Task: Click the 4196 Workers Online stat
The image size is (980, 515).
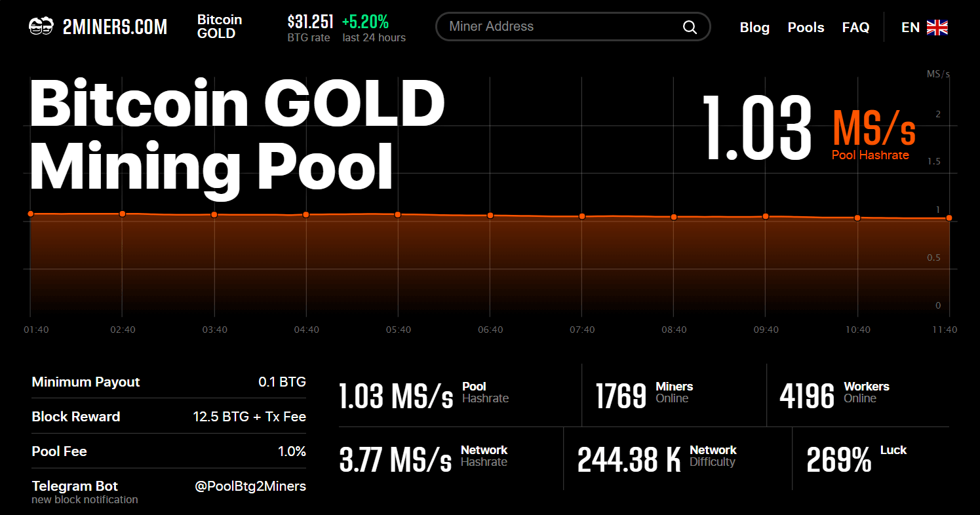Action: click(807, 396)
